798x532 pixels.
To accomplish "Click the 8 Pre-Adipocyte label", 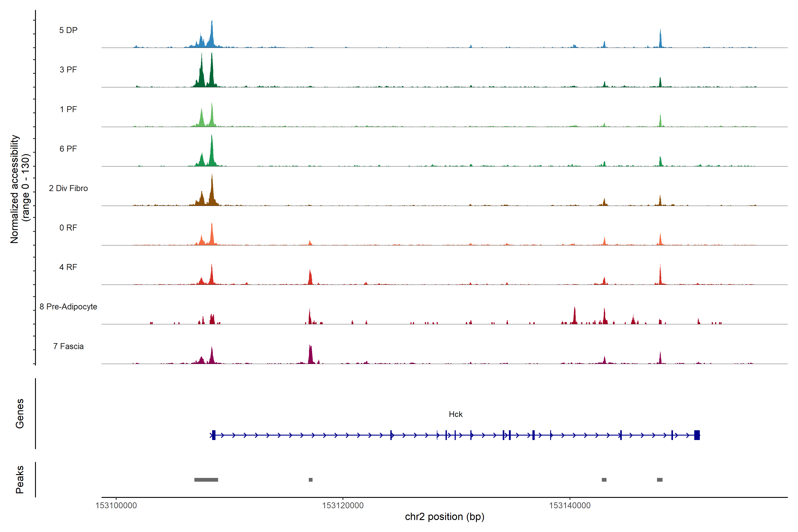I will (68, 307).
